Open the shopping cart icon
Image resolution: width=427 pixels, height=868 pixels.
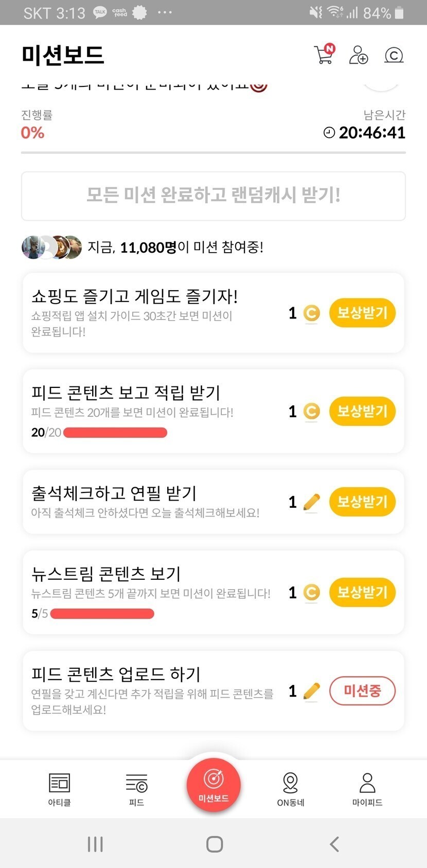(324, 55)
